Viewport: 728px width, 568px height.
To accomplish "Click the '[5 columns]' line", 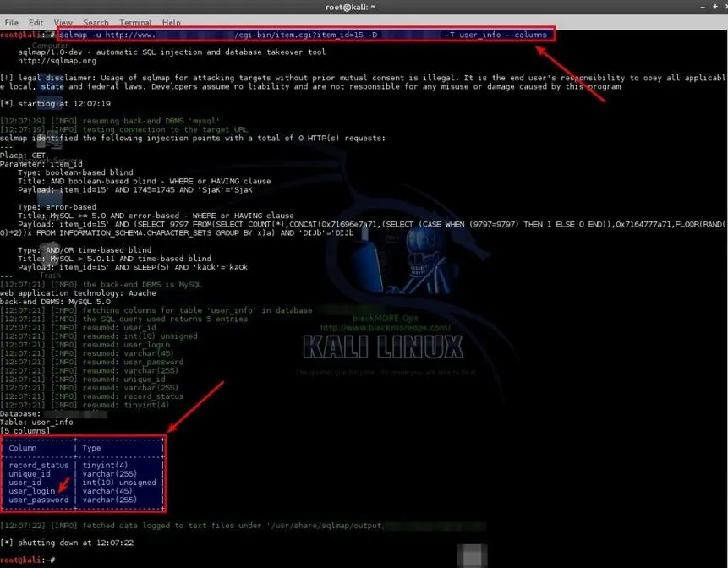I will [x=25, y=430].
